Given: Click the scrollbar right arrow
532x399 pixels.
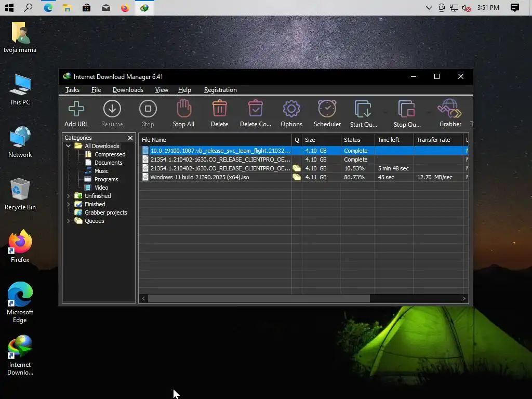Looking at the screenshot, I should 464,299.
